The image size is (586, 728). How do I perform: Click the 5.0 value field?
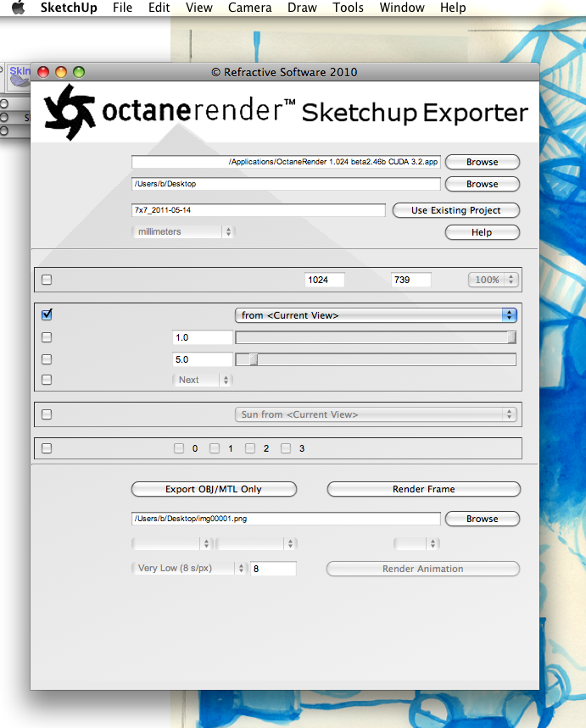[202, 359]
